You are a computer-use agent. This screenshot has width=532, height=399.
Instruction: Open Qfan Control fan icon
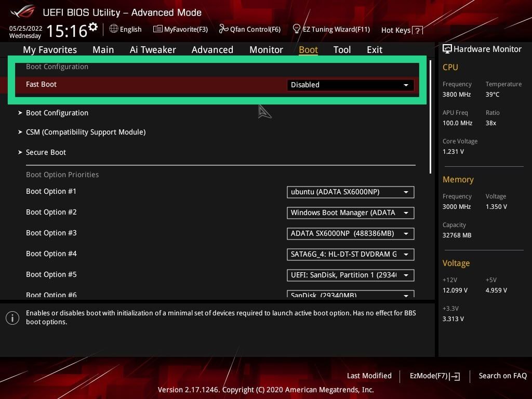(223, 29)
